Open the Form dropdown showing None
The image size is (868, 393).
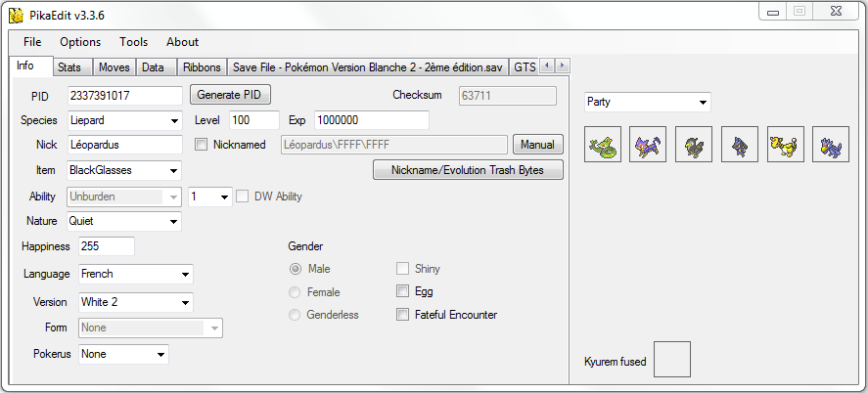tap(151, 327)
